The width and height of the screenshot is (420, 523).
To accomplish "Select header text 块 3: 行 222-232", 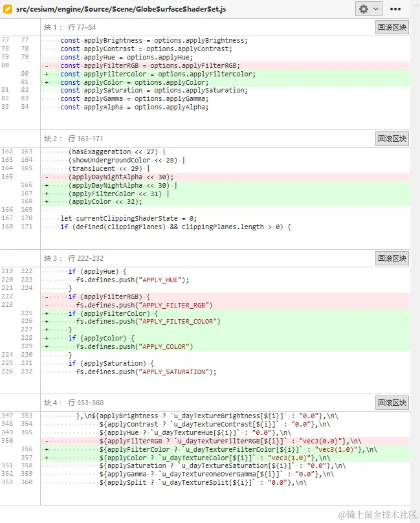I will pos(73,258).
